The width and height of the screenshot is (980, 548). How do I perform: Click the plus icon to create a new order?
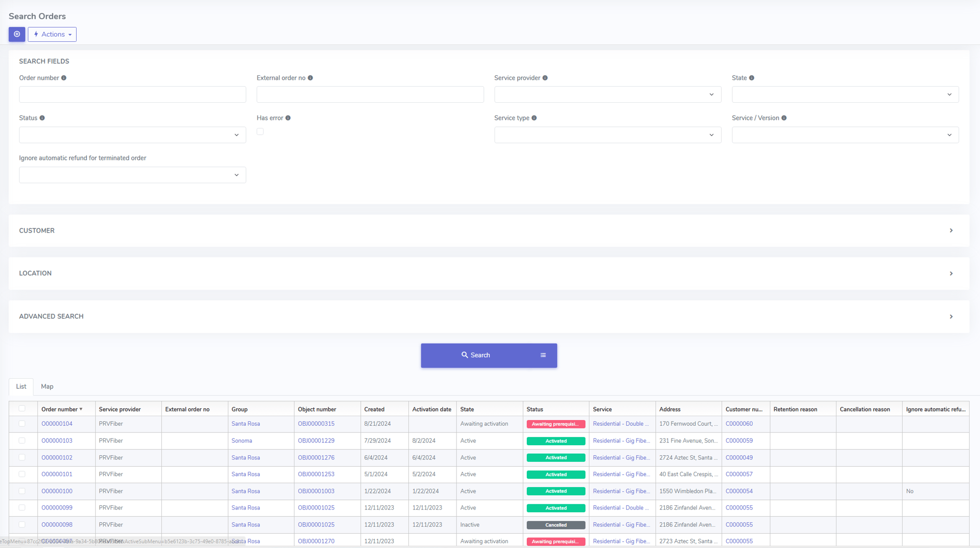(x=17, y=34)
